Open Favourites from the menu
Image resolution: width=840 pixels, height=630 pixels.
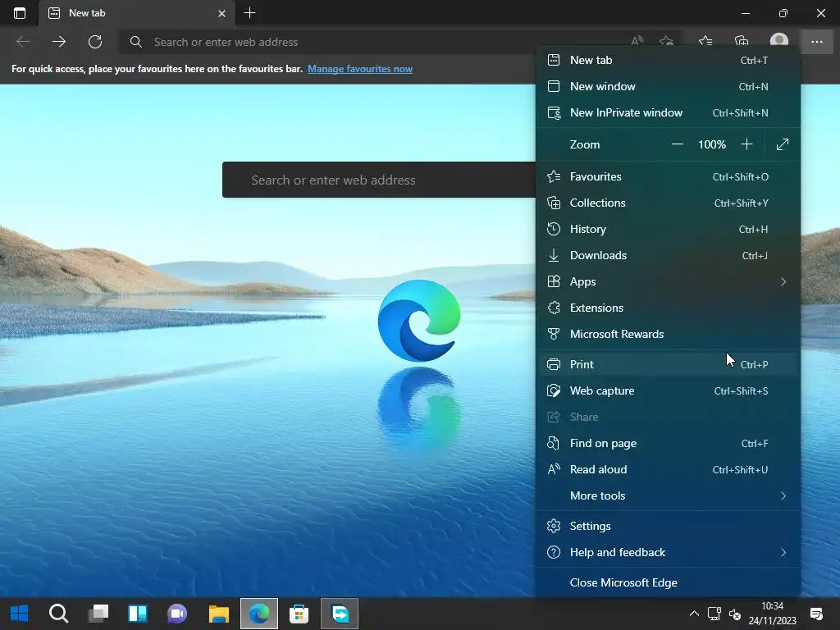[x=668, y=176]
